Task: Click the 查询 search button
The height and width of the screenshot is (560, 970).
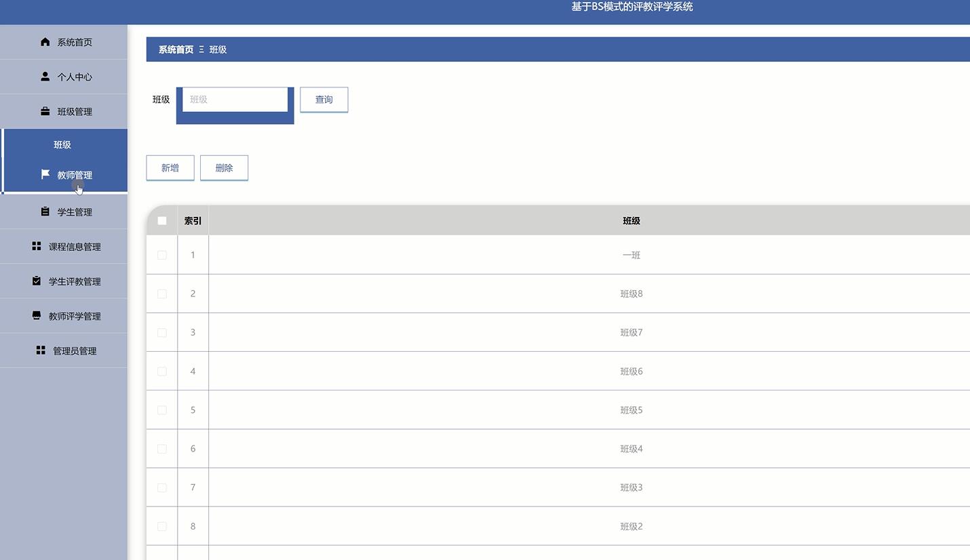Action: point(324,100)
